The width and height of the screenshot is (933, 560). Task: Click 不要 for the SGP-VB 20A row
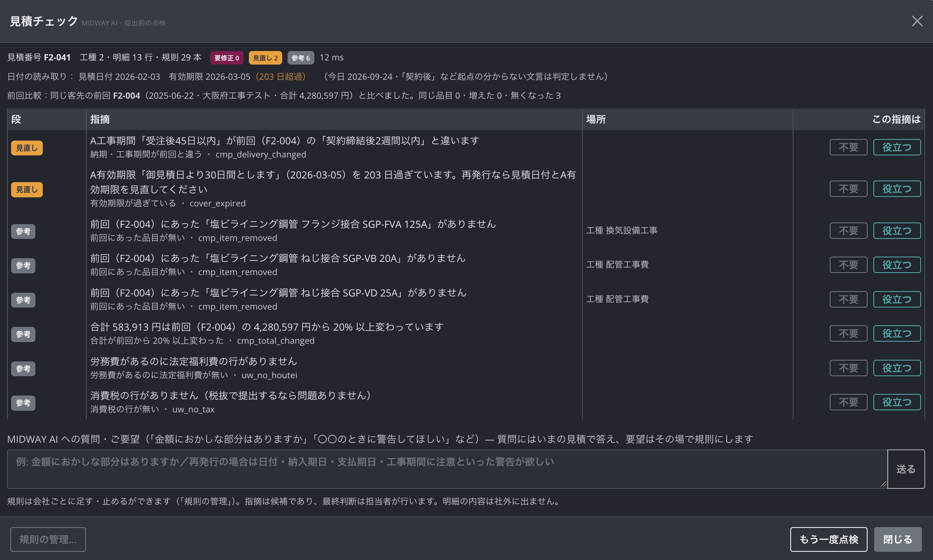[848, 265]
